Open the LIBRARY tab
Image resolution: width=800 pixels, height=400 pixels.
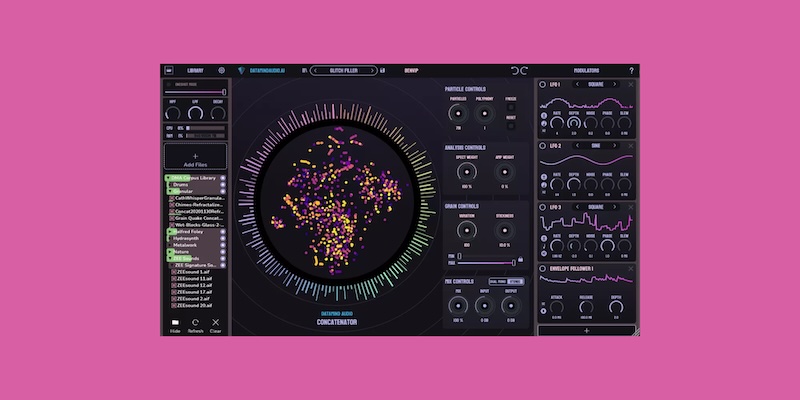(195, 70)
